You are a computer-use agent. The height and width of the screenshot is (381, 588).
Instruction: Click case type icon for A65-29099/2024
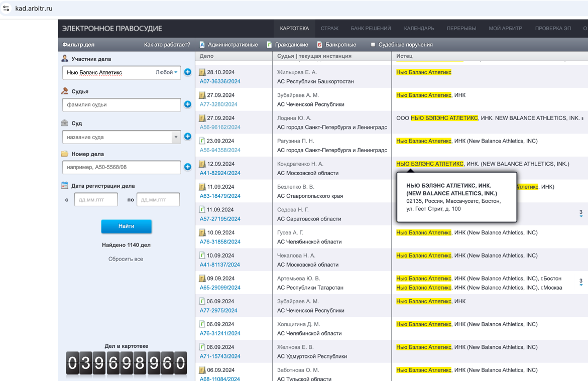point(202,278)
